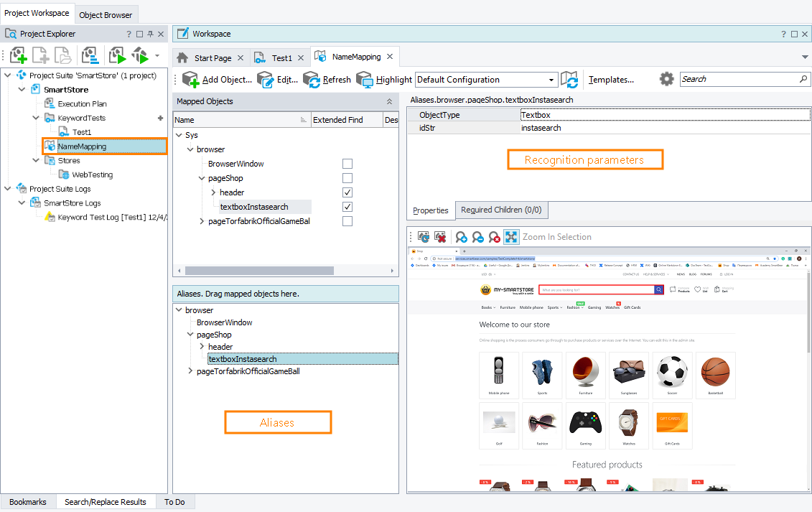Expand the pageTorfabrikOfficialGameBal tree node
The height and width of the screenshot is (512, 812).
tap(202, 221)
